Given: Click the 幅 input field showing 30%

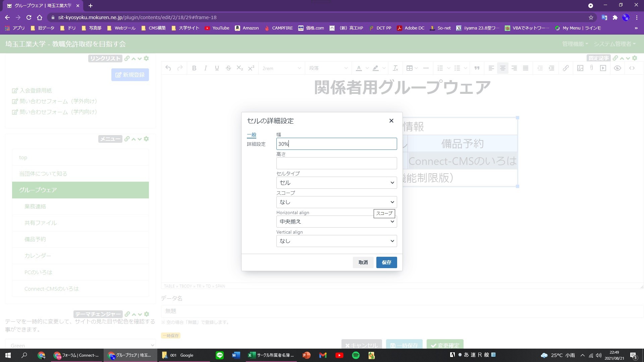Looking at the screenshot, I should tap(336, 144).
